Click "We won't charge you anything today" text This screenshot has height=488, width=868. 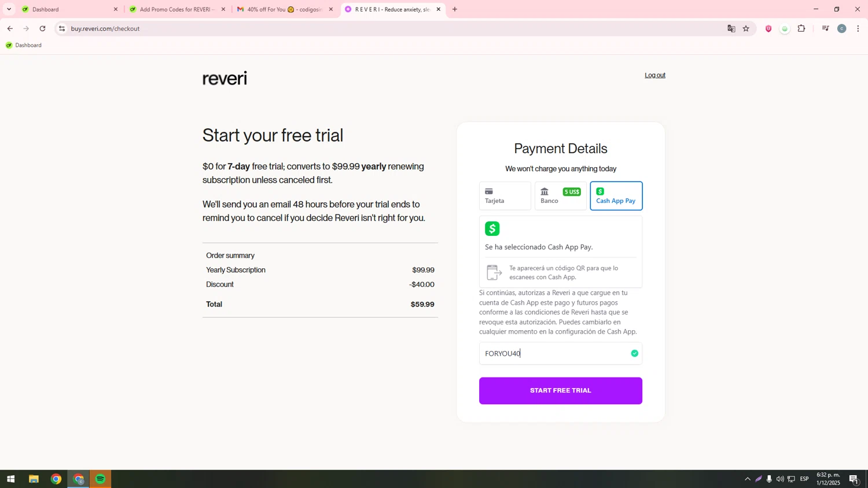click(x=560, y=169)
